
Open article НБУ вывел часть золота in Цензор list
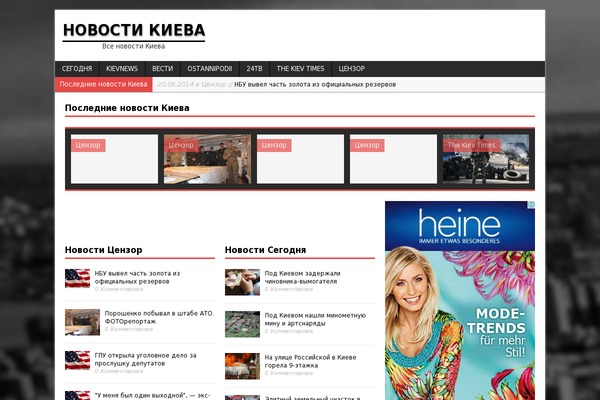137,277
